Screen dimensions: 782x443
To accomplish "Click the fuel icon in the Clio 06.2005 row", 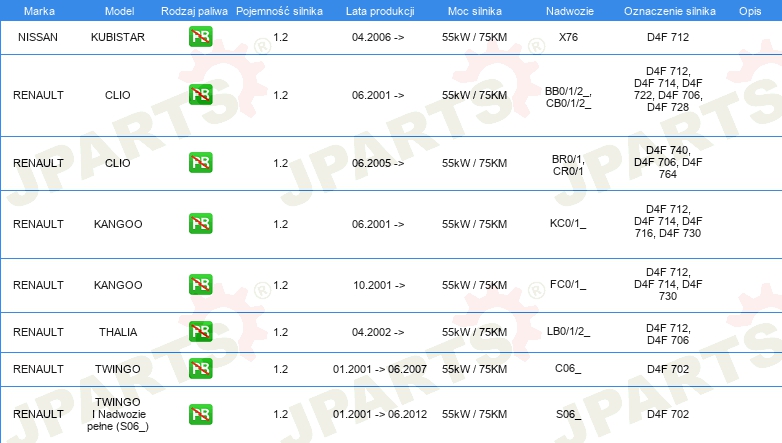I will (200, 163).
